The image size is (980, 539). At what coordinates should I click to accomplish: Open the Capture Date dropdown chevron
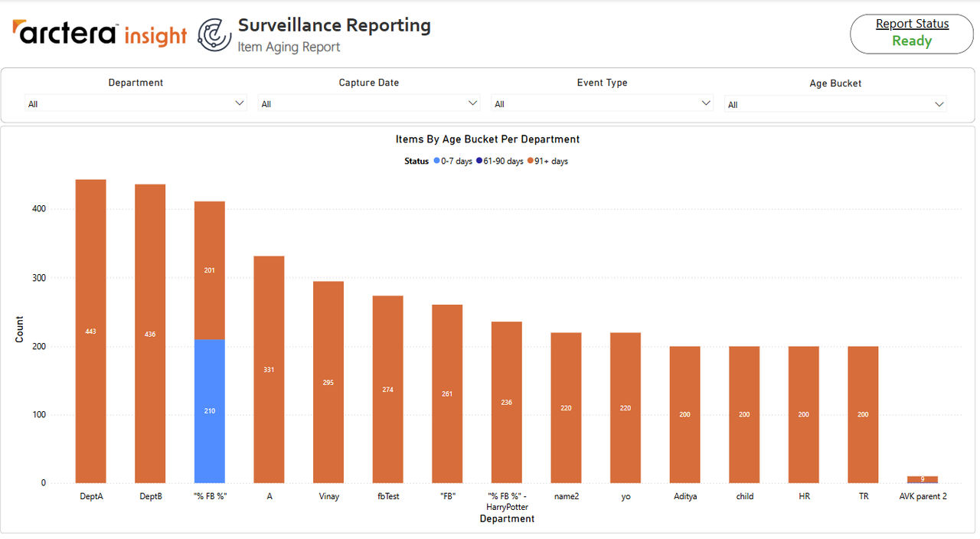(472, 103)
